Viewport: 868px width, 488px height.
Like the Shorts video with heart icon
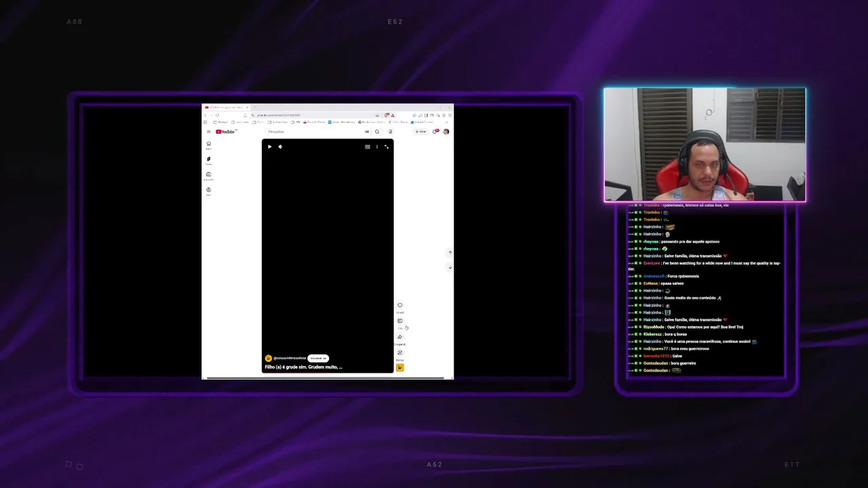400,306
